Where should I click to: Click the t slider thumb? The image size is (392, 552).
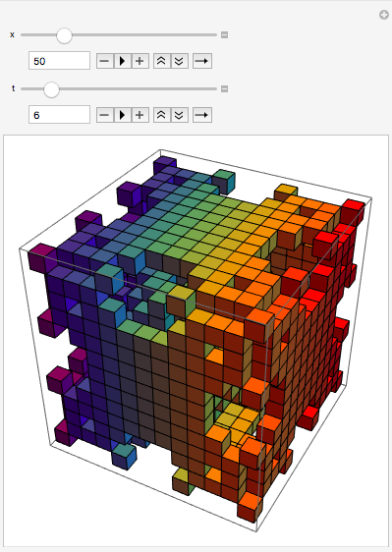[51, 89]
